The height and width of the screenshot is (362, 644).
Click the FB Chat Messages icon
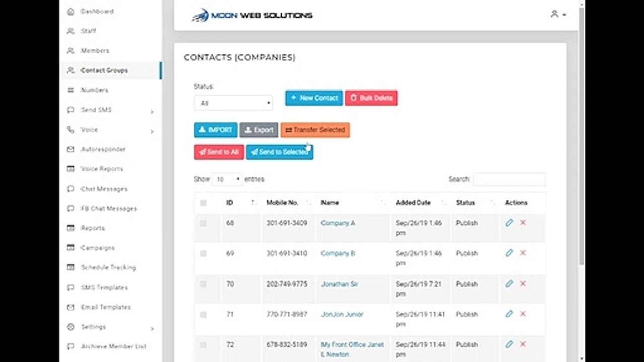71,208
